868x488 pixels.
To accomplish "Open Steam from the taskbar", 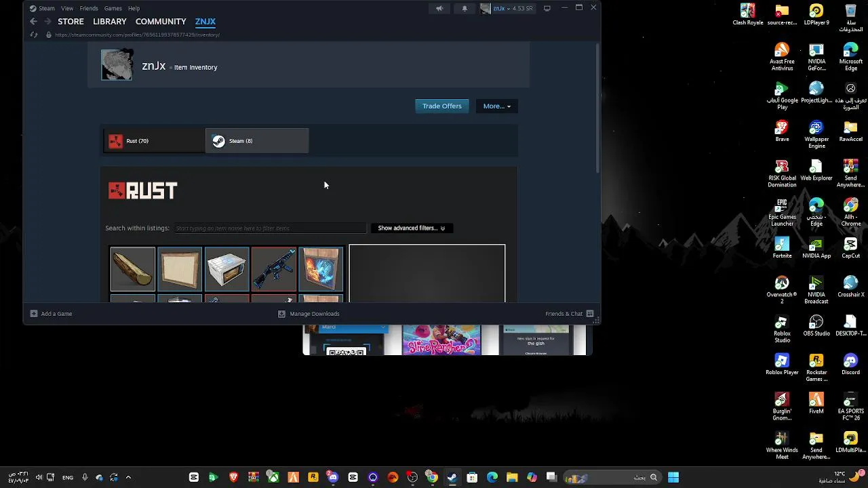I will pos(452,477).
